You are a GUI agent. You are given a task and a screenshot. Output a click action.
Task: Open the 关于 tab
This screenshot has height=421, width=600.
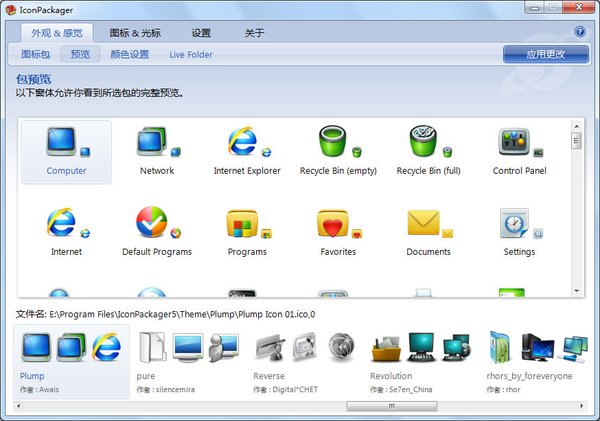coord(254,33)
